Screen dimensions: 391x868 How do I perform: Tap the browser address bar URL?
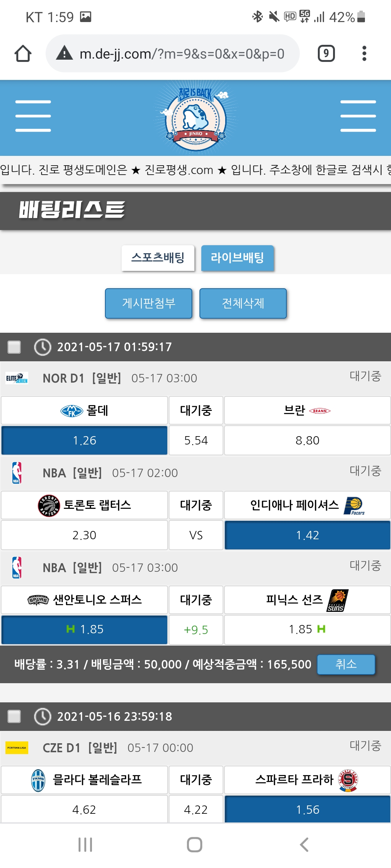[x=182, y=54]
